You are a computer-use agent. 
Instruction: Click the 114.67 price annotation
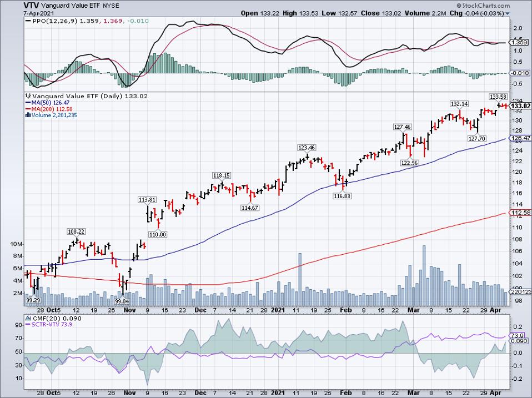coord(250,208)
